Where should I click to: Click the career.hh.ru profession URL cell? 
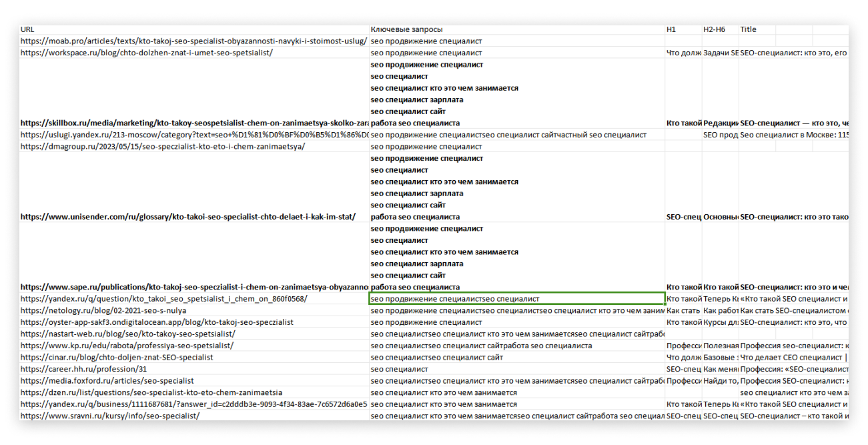[x=194, y=369]
